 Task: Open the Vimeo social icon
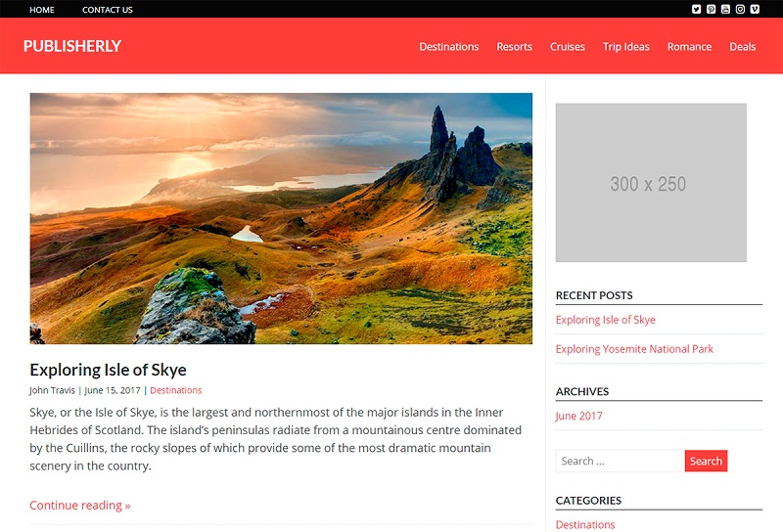coord(755,9)
